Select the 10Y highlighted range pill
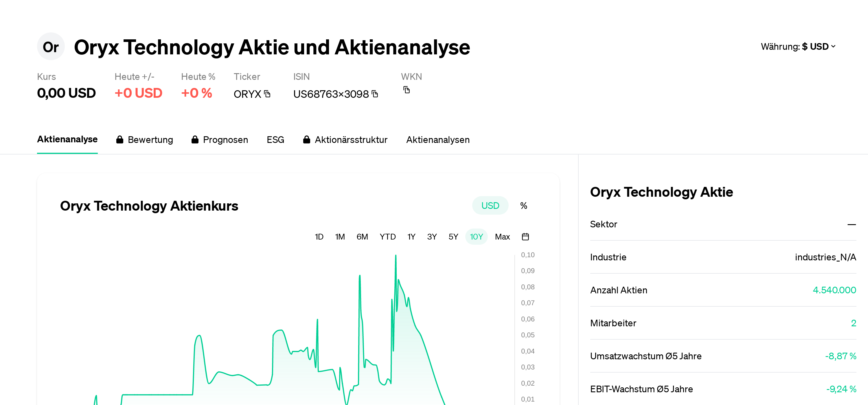Screen dimensions: 868x405 476,237
